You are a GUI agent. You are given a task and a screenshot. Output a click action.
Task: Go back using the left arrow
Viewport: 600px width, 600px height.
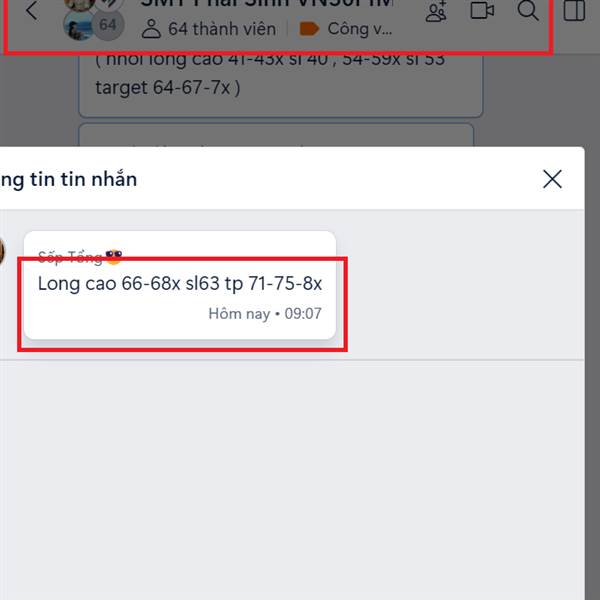[32, 10]
